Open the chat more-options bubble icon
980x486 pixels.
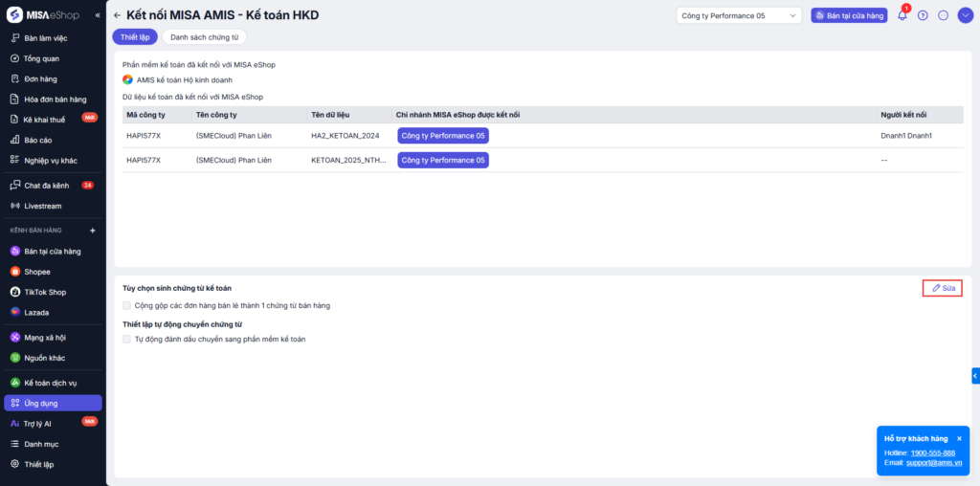tap(943, 15)
